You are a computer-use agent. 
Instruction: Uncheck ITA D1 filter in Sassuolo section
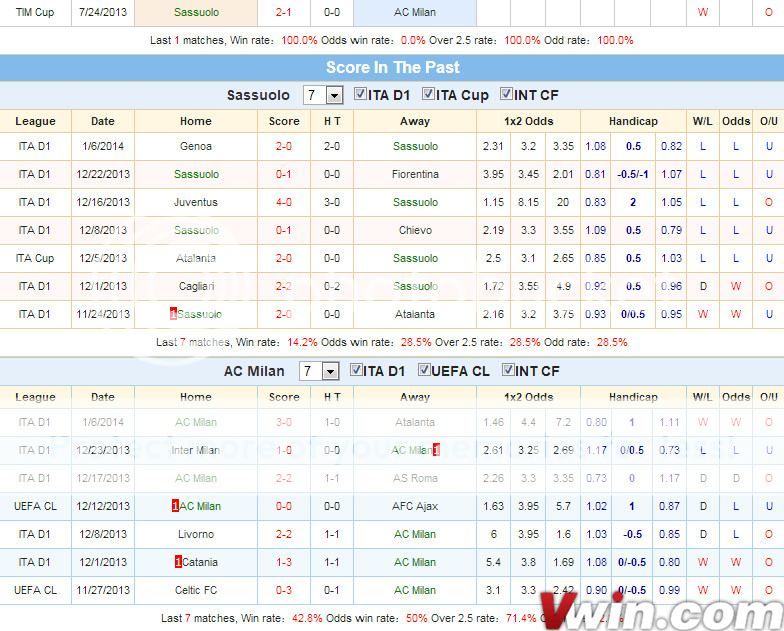click(x=359, y=95)
